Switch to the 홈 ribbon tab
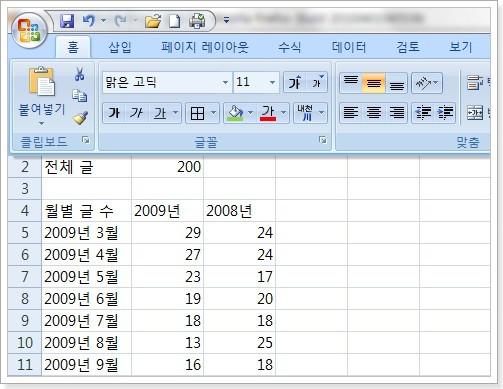Viewport: 503px width, 389px height. (73, 47)
